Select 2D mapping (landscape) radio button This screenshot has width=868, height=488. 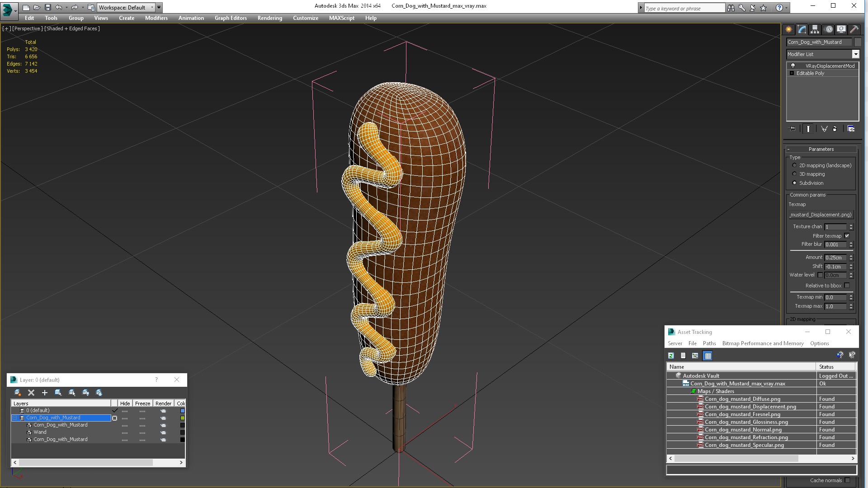(x=794, y=165)
